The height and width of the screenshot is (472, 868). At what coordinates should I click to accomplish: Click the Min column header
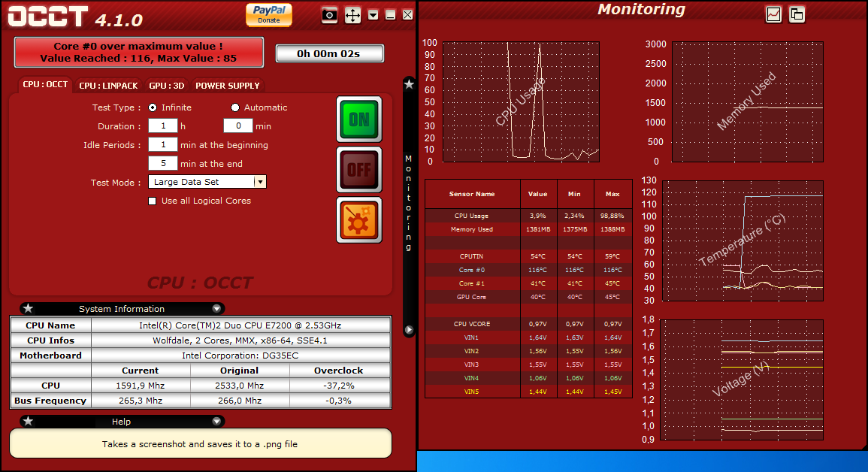pyautogui.click(x=575, y=194)
